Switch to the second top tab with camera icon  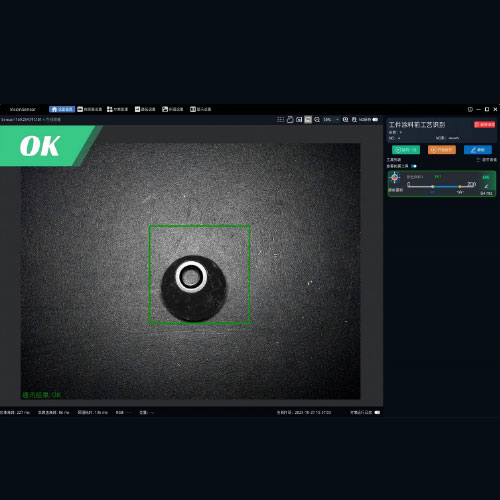click(x=90, y=109)
